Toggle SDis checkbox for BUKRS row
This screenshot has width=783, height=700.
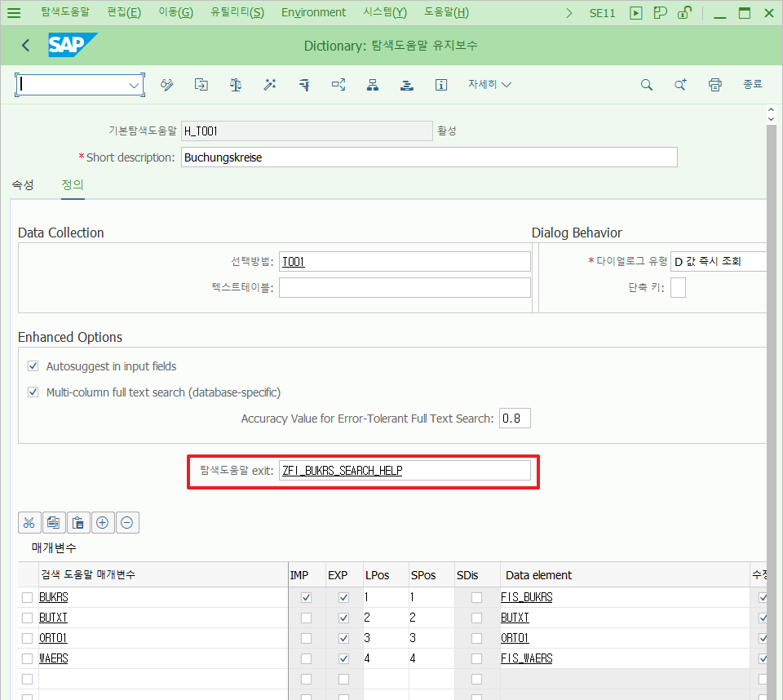(x=477, y=597)
